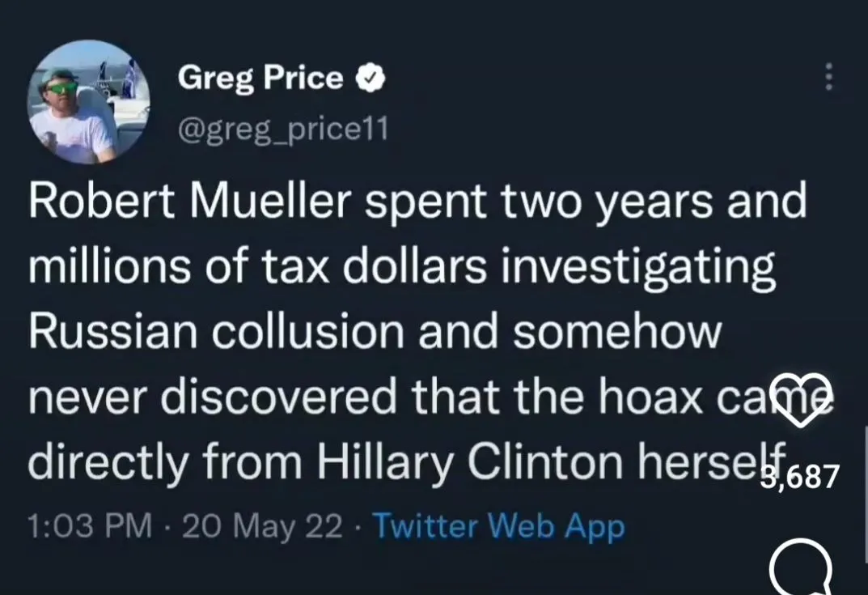This screenshot has width=868, height=595.
Task: Open the three-dot more options menu
Action: 828,77
